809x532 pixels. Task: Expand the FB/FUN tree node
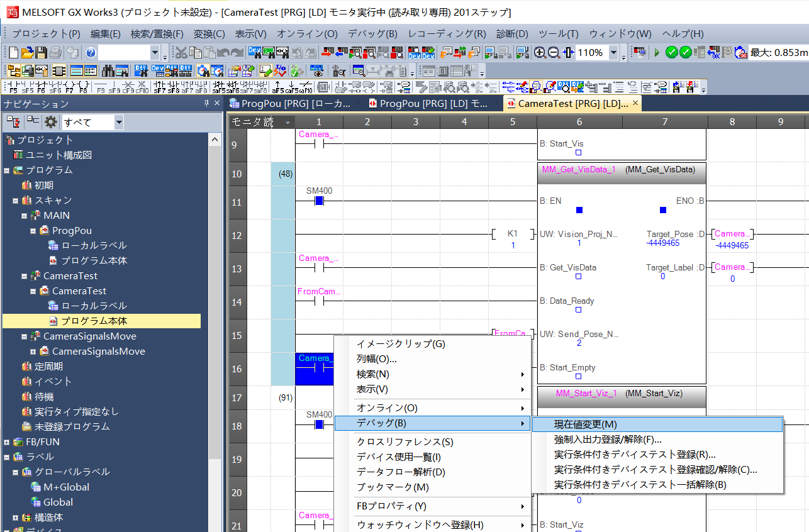[x=6, y=442]
